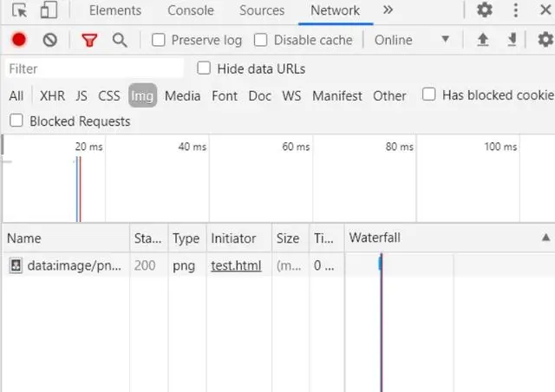Click inside the Filter text field
The image size is (555, 392).
pyautogui.click(x=95, y=69)
